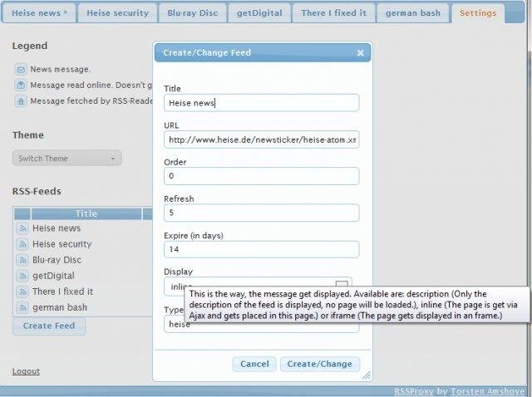
Task: Click the Create/Change button
Action: tap(319, 364)
